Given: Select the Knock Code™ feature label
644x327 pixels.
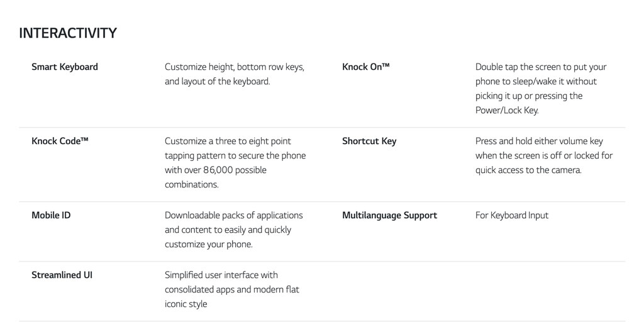Looking at the screenshot, I should [60, 141].
